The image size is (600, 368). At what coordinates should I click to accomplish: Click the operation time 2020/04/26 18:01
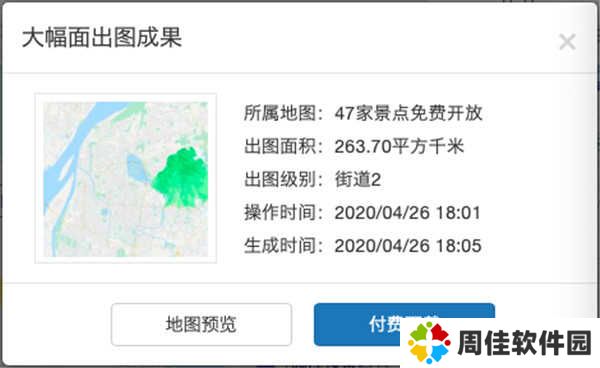[408, 213]
